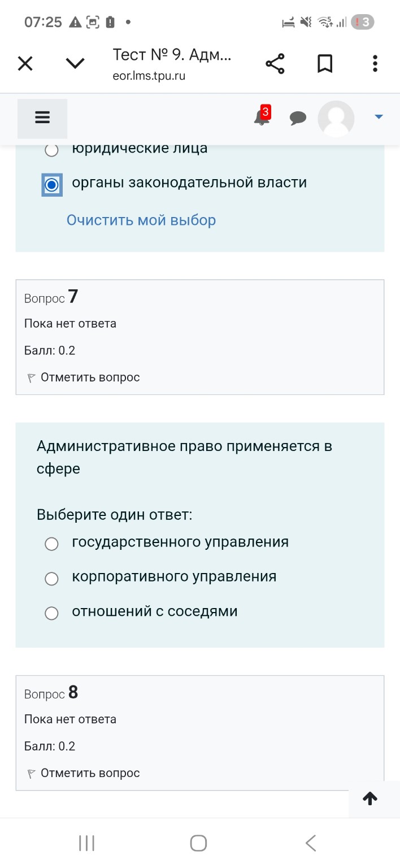Expand the user account dropdown arrow

pos(377,118)
